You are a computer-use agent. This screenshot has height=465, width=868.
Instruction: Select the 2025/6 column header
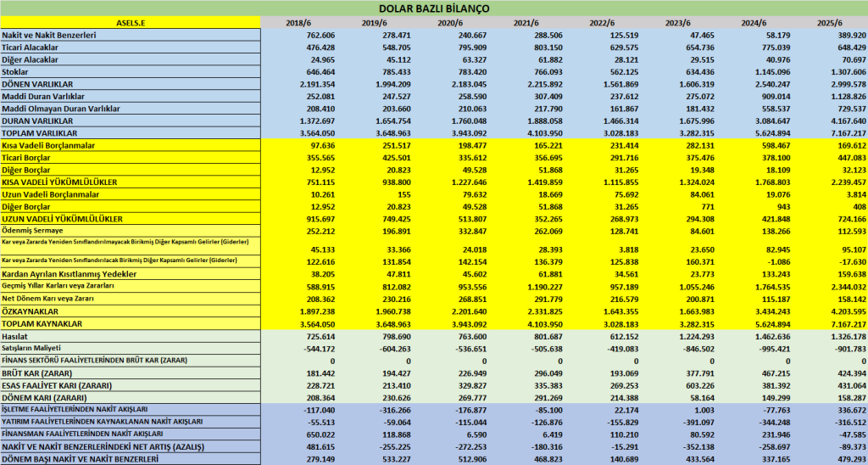(829, 23)
